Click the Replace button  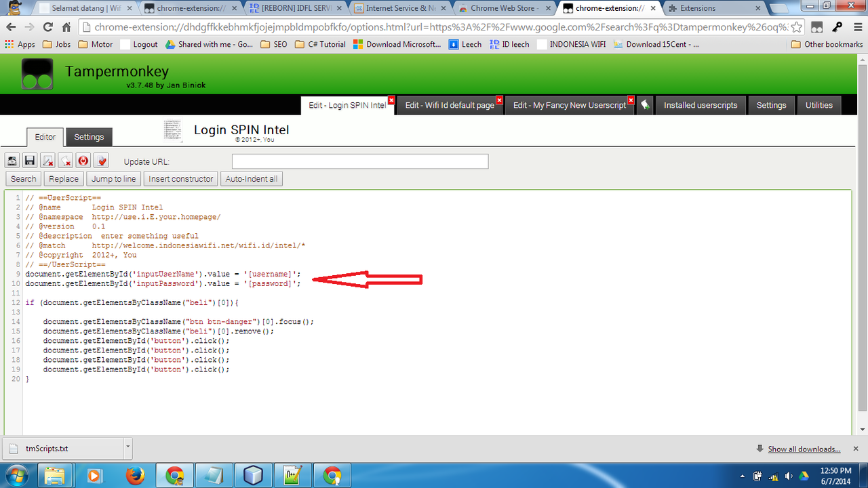point(64,179)
